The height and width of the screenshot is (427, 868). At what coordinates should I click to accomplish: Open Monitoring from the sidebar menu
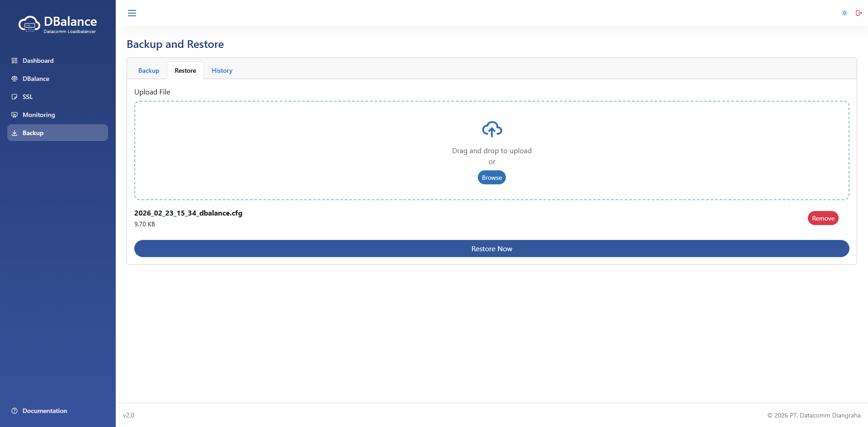39,115
